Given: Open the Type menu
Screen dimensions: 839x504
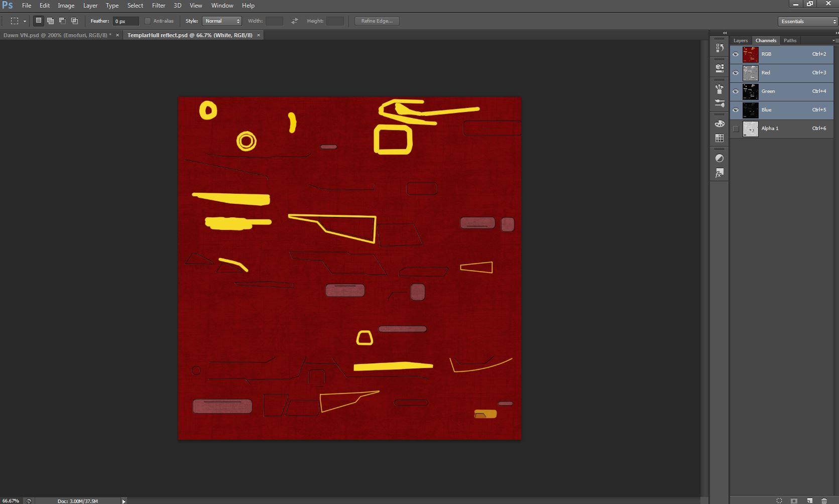Looking at the screenshot, I should [112, 6].
